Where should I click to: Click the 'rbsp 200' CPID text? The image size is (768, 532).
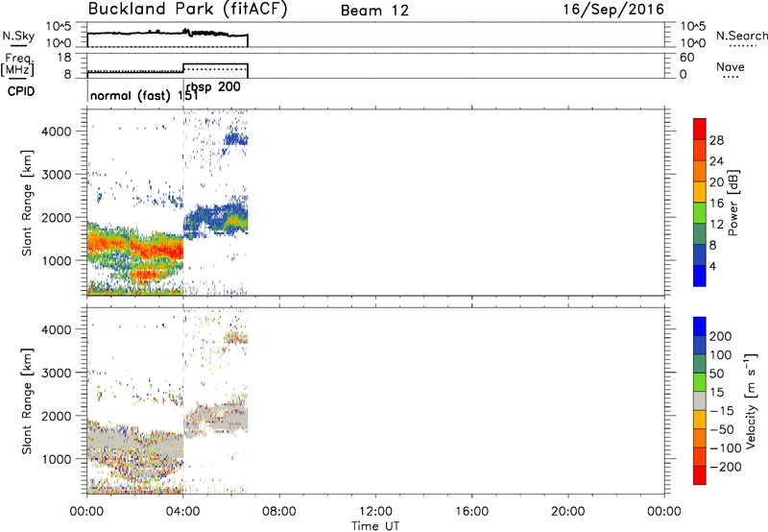coord(213,87)
